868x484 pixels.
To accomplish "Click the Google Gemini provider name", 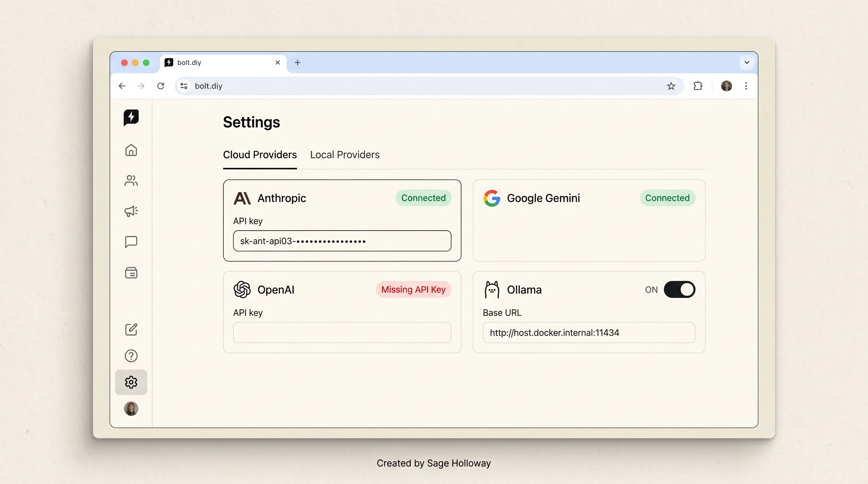I will (543, 198).
